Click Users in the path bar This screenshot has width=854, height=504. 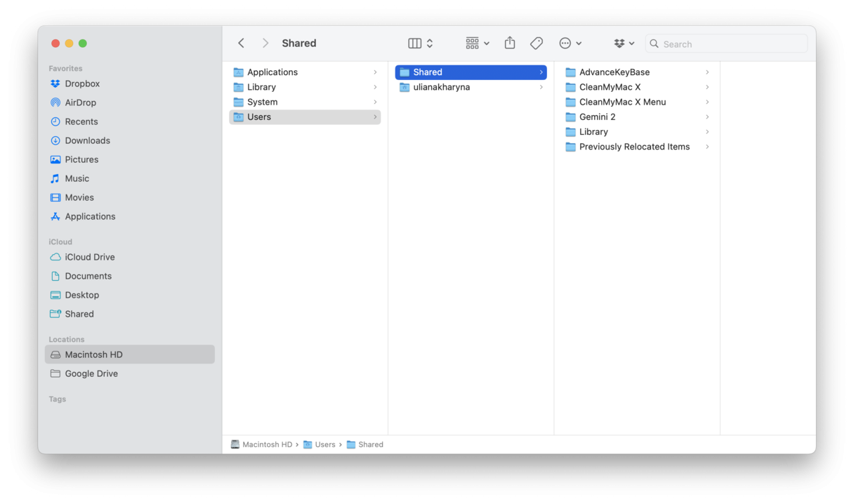[324, 444]
